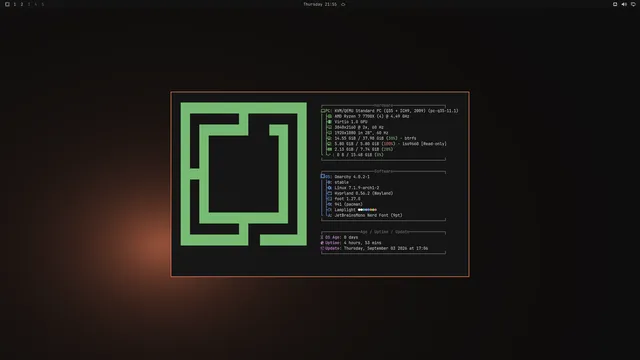Select the 1920x1080 in 28" display line
The image size is (640, 360).
361,133
